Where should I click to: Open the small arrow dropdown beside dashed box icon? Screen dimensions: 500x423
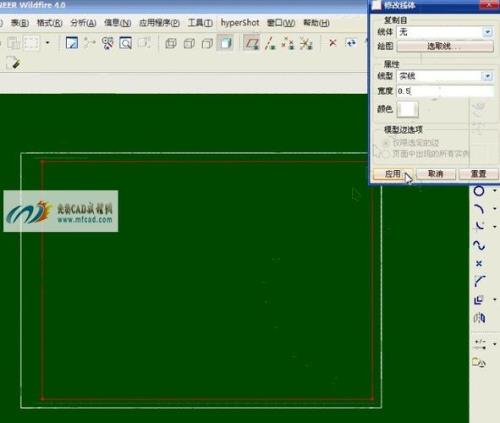pyautogui.click(x=48, y=43)
